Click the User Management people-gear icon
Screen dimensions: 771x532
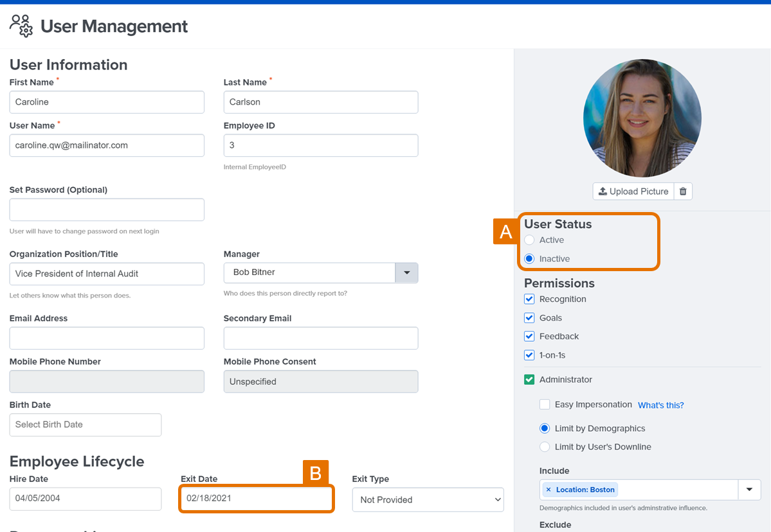tap(21, 26)
